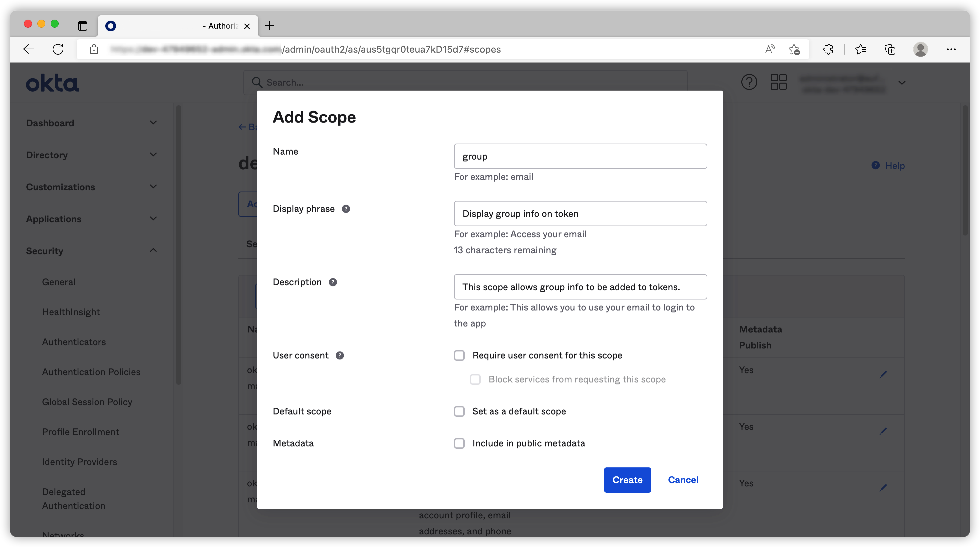This screenshot has height=547, width=980.
Task: Click the browser refresh icon
Action: [x=58, y=49]
